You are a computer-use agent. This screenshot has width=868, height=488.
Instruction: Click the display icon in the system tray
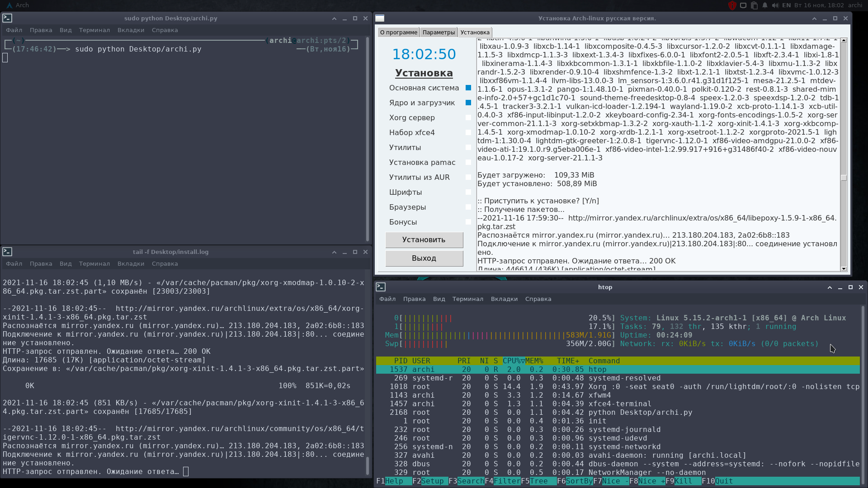coord(743,5)
